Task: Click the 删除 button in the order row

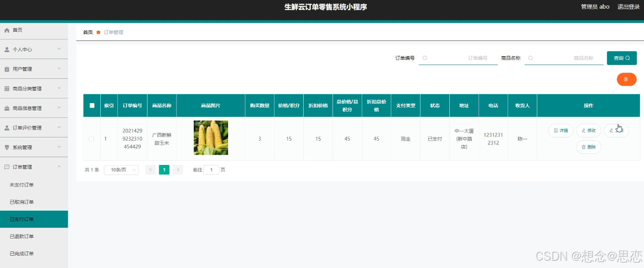Action: coord(589,147)
